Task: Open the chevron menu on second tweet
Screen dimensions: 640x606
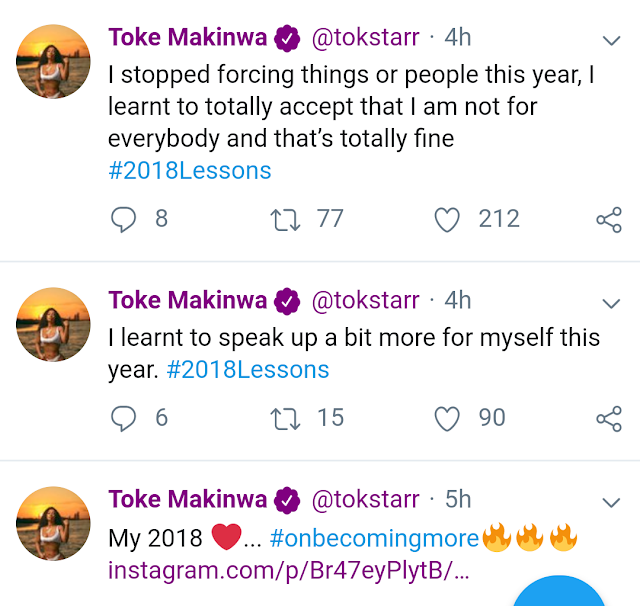Action: point(610,302)
